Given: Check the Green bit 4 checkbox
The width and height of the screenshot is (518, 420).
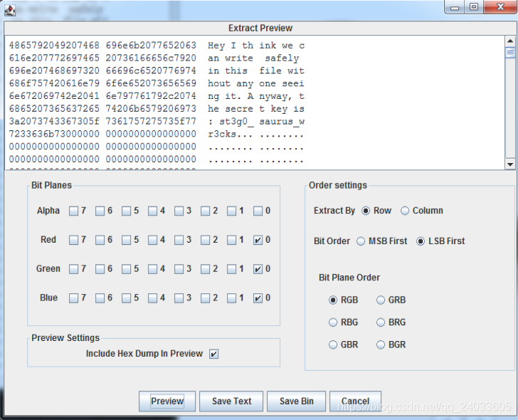Looking at the screenshot, I should (x=152, y=269).
